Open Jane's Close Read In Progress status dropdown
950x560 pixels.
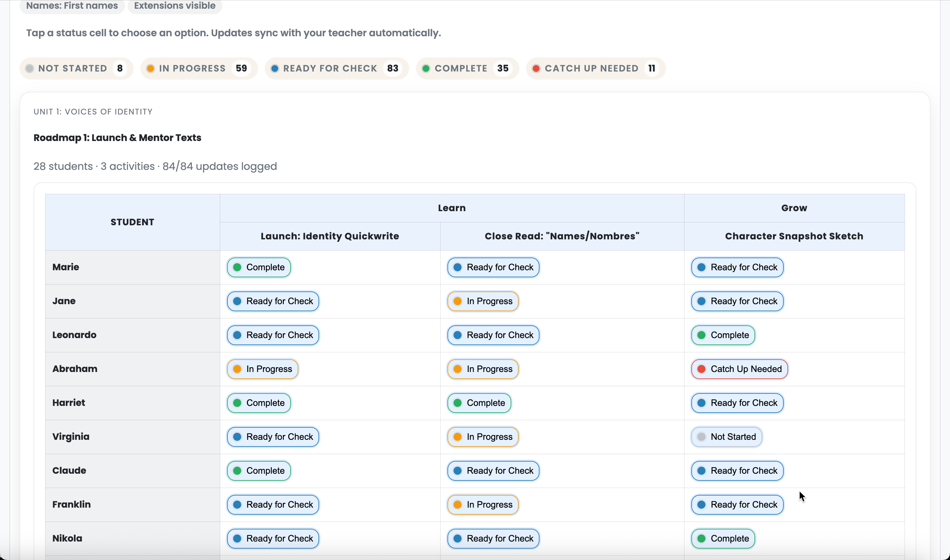482,301
